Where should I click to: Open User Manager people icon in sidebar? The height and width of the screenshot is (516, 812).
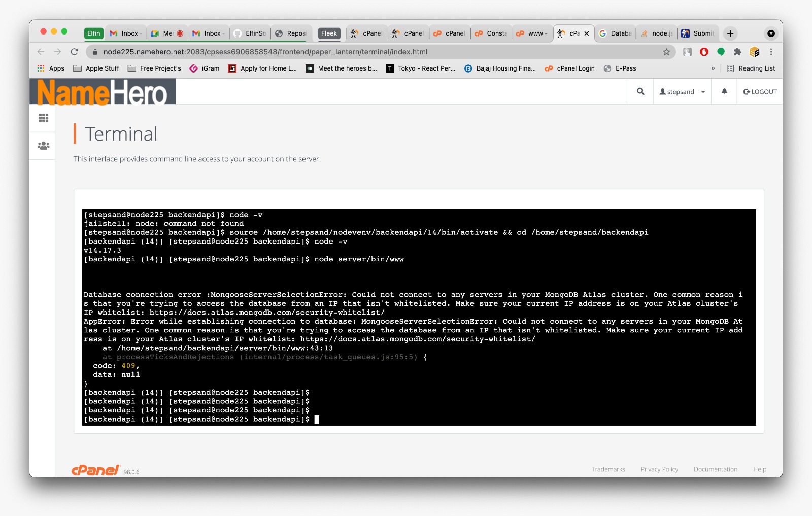click(x=44, y=146)
